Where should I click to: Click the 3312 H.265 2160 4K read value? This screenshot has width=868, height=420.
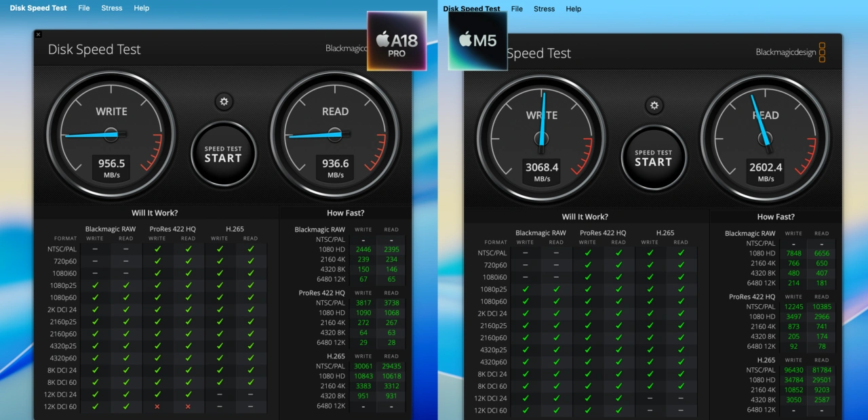tap(391, 386)
